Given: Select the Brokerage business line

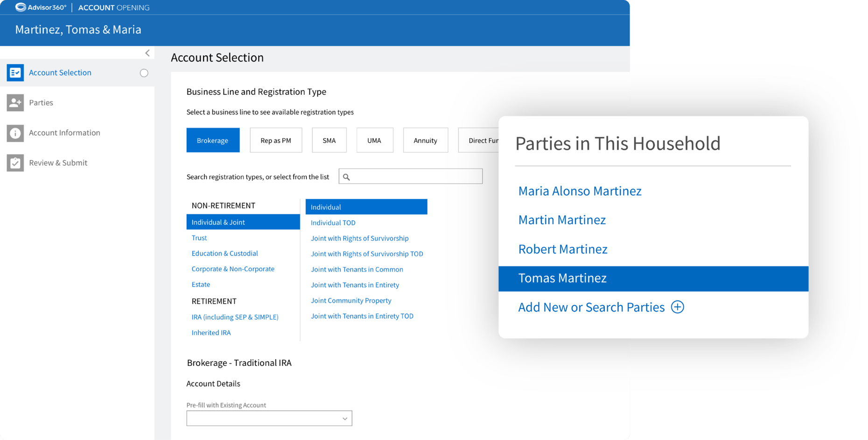Looking at the screenshot, I should (213, 140).
